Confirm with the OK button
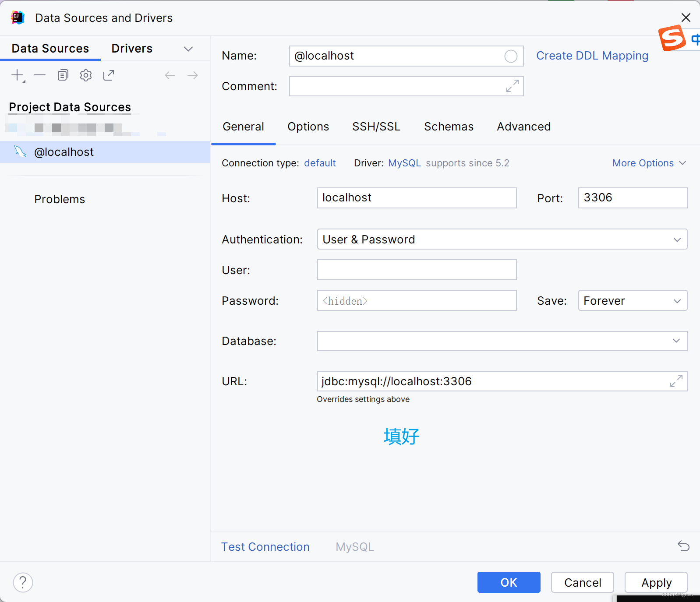The height and width of the screenshot is (602, 700). pyautogui.click(x=509, y=582)
